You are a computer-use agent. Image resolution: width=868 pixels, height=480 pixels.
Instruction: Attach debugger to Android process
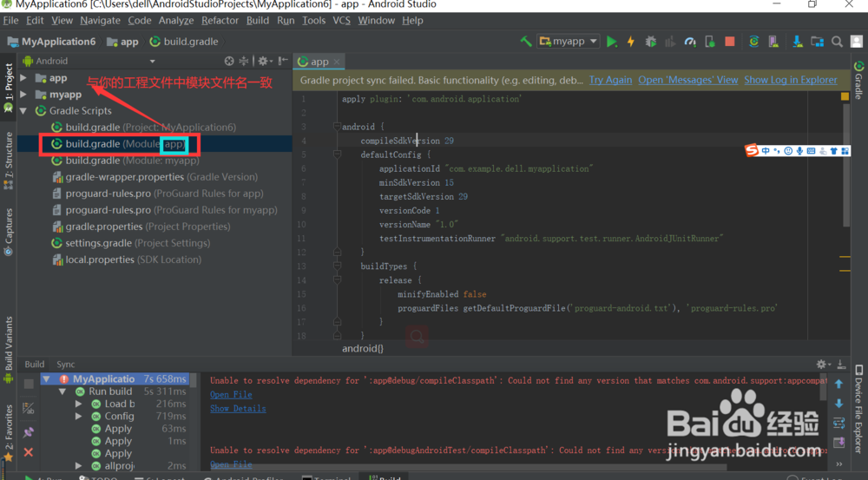pyautogui.click(x=710, y=42)
